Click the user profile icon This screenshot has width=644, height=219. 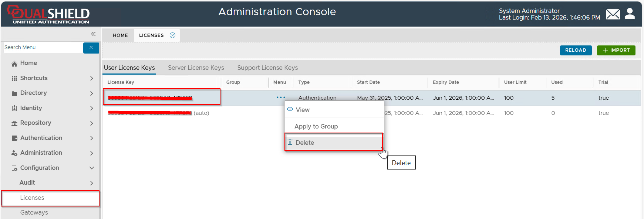[x=630, y=14]
